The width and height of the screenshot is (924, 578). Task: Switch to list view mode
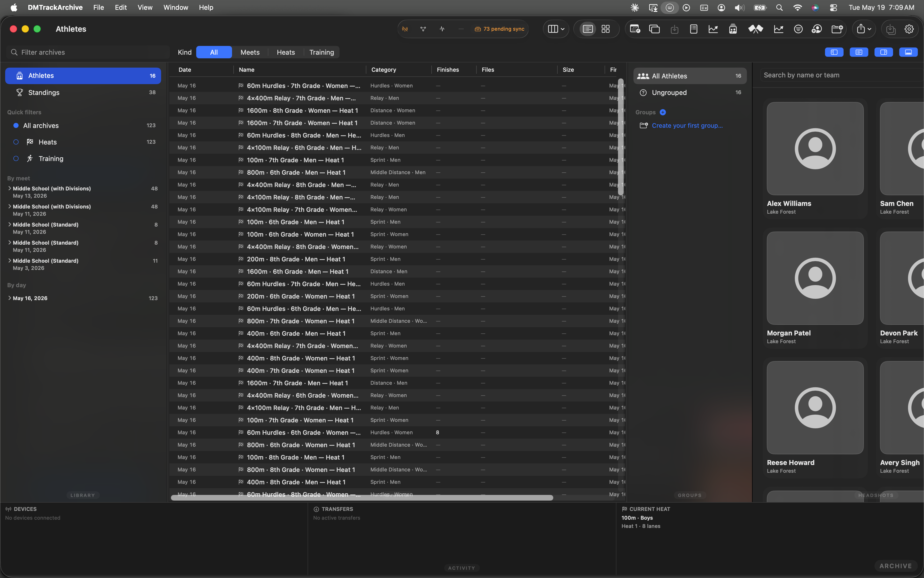(588, 29)
